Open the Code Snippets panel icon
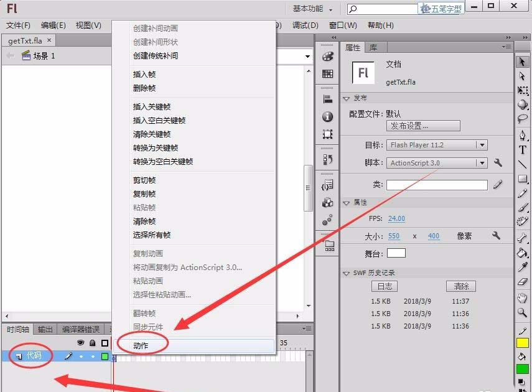The width and height of the screenshot is (532, 392). pyautogui.click(x=329, y=185)
